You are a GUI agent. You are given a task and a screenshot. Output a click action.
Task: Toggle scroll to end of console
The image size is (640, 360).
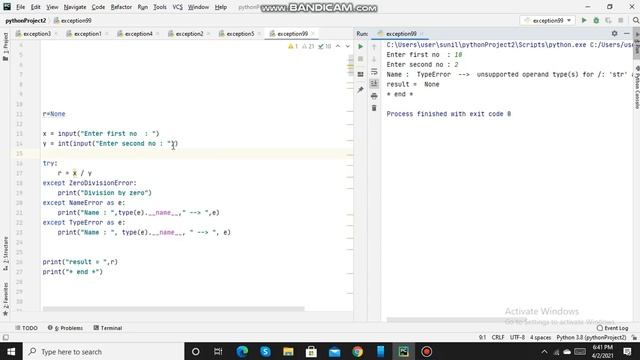tap(374, 84)
